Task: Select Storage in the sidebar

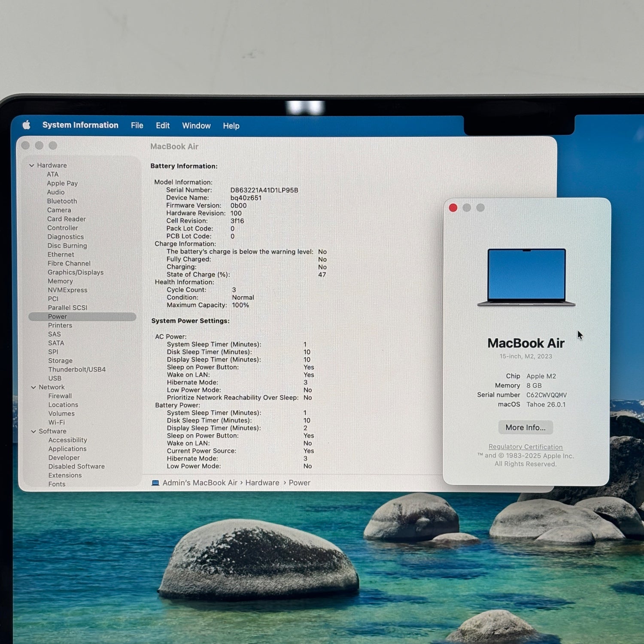Action: click(x=60, y=361)
